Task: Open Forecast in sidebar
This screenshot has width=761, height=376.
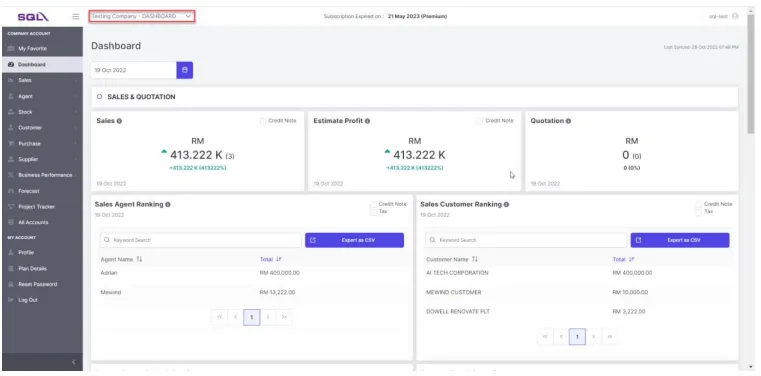Action: 42,191
